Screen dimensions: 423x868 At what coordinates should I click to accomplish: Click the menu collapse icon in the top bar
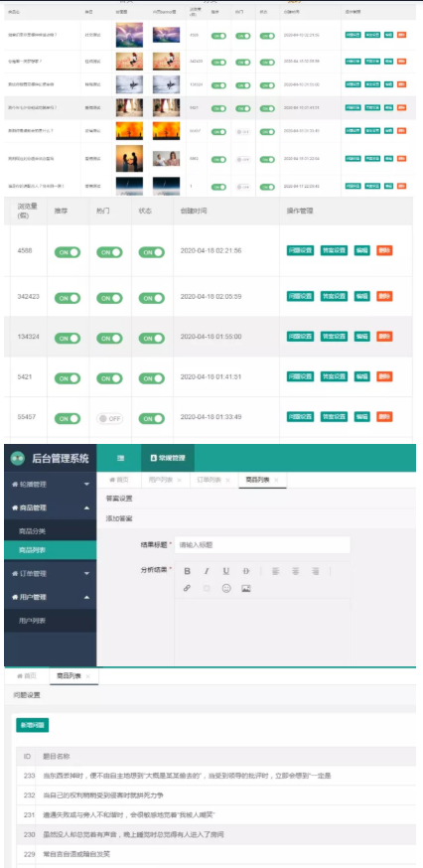click(120, 458)
